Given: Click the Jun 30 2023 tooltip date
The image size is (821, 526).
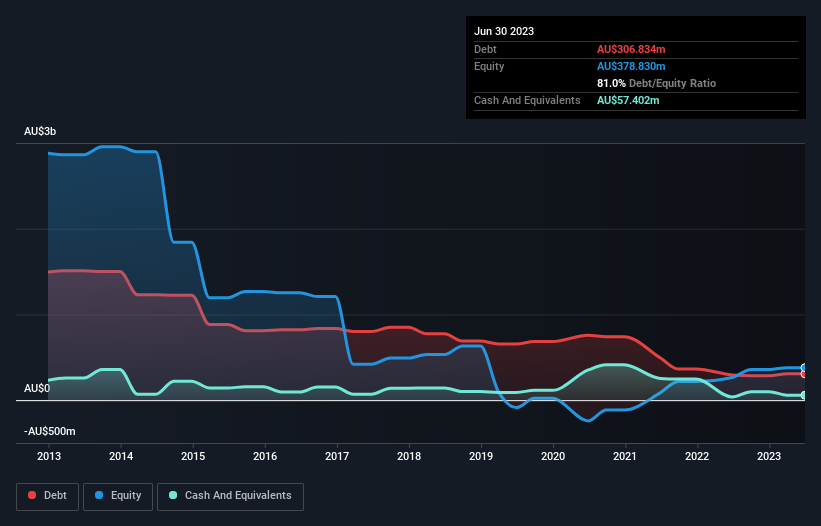Looking at the screenshot, I should point(504,31).
